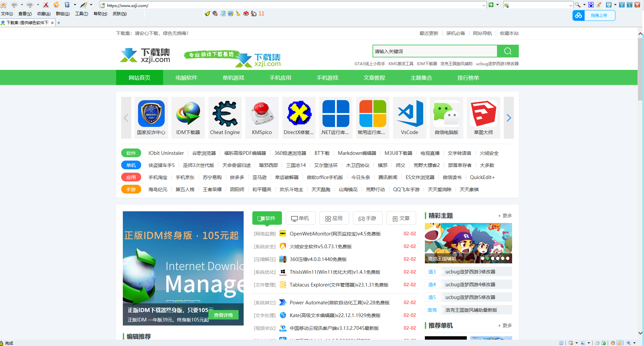The height and width of the screenshot is (346, 644).
Task: Go forward with the right arrow button
Action: 30,5
